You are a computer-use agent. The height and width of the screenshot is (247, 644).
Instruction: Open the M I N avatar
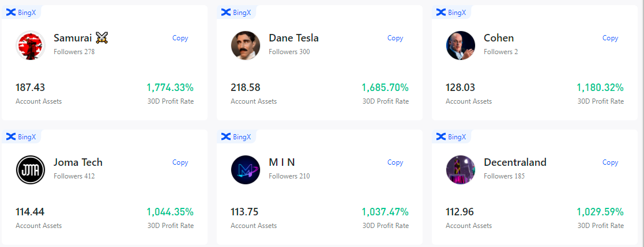246,170
